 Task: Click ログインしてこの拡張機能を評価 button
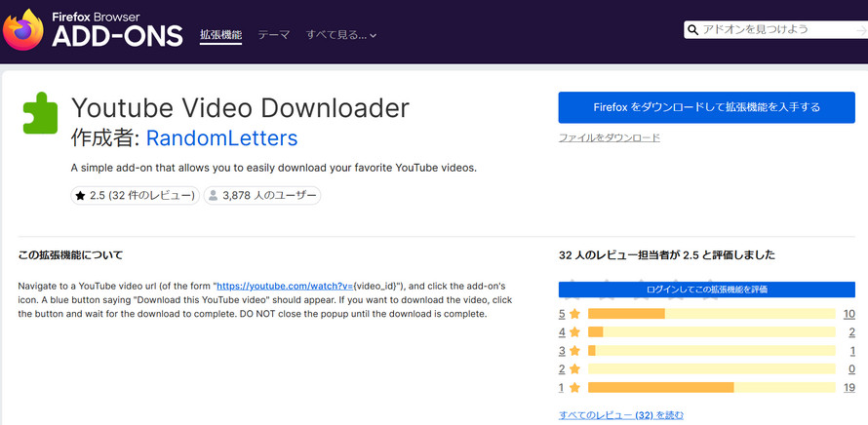click(706, 290)
